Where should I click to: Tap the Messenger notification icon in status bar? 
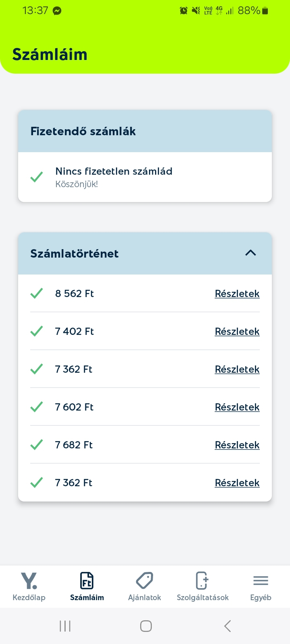pyautogui.click(x=57, y=11)
